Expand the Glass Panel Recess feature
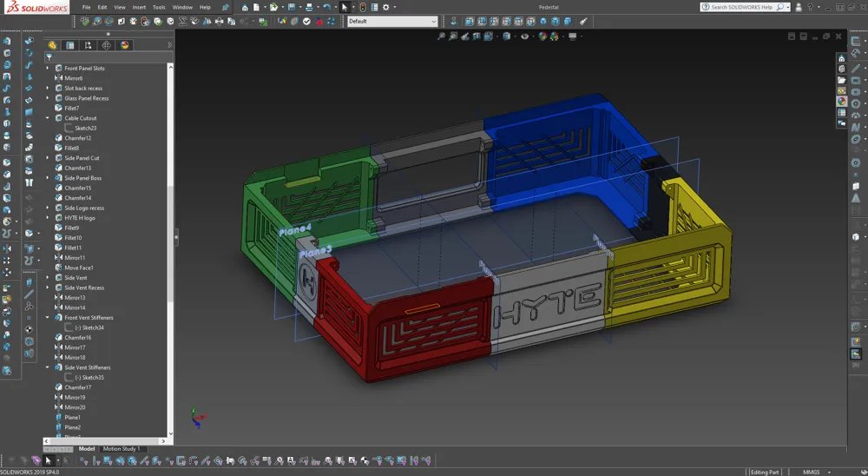Image resolution: width=868 pixels, height=476 pixels. (47, 98)
